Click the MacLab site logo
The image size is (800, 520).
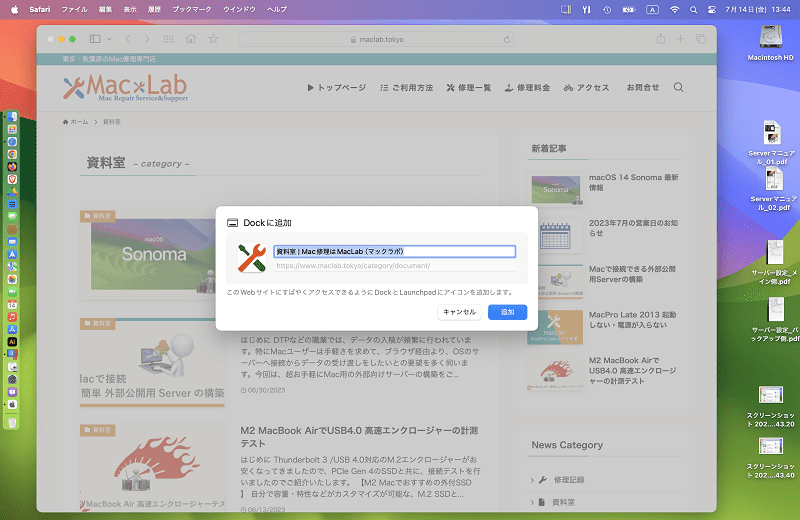pos(126,87)
